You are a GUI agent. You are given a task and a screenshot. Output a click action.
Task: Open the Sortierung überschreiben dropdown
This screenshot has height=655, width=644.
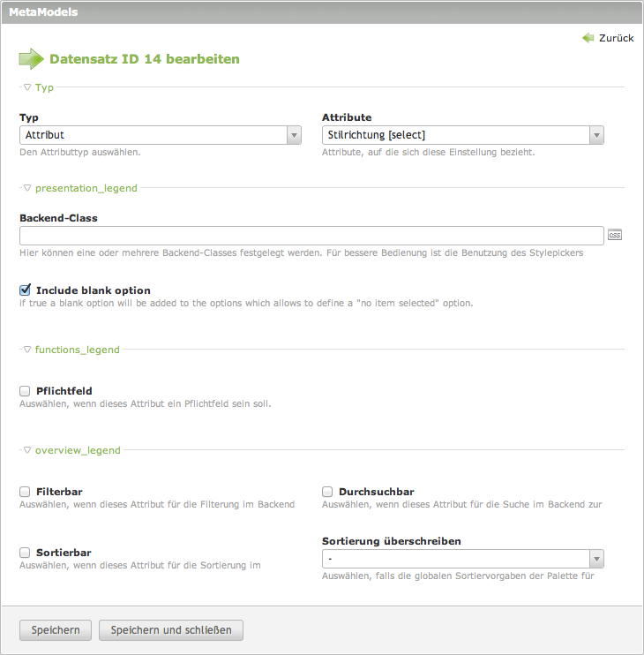pos(463,559)
